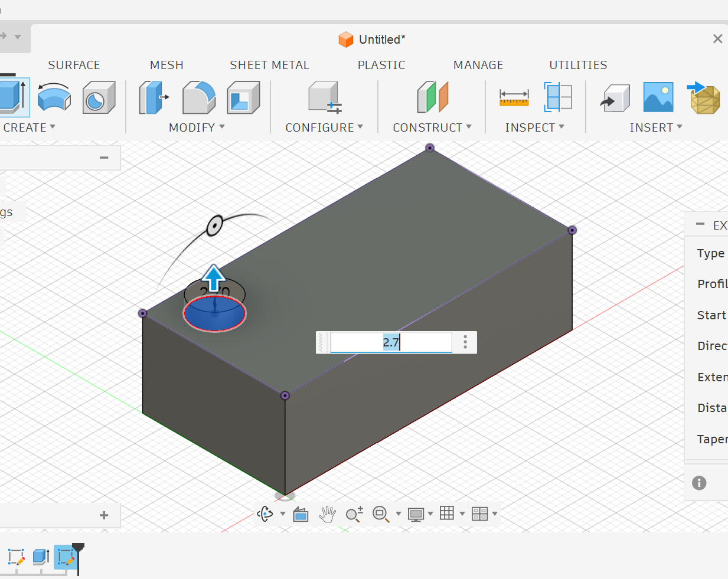The height and width of the screenshot is (579, 728).
Task: Expand the comments panel plus button
Action: coord(104,515)
